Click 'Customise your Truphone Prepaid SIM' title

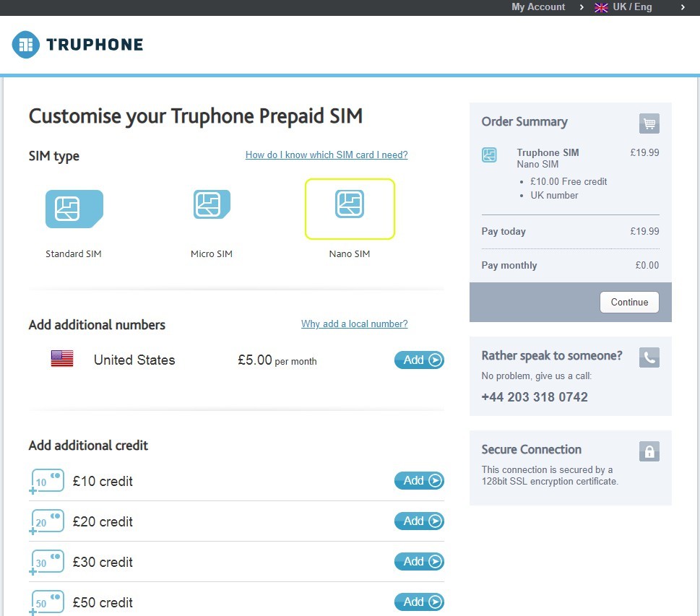pos(196,116)
